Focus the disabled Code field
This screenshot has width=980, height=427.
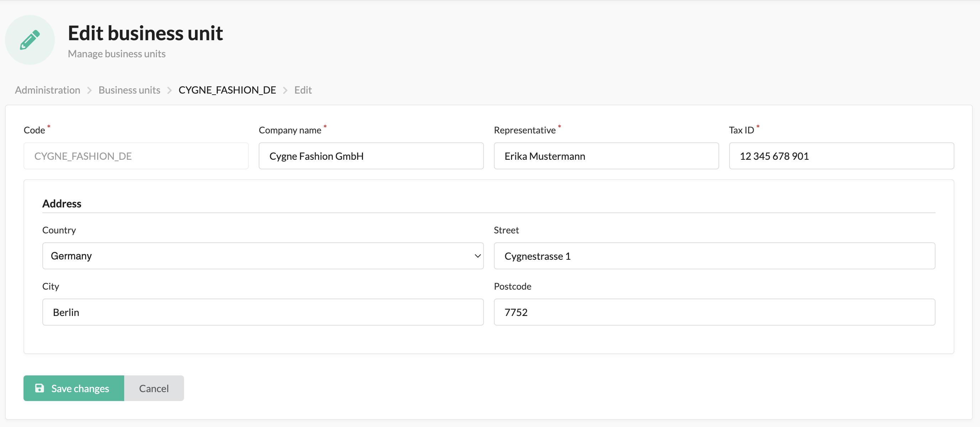[136, 156]
